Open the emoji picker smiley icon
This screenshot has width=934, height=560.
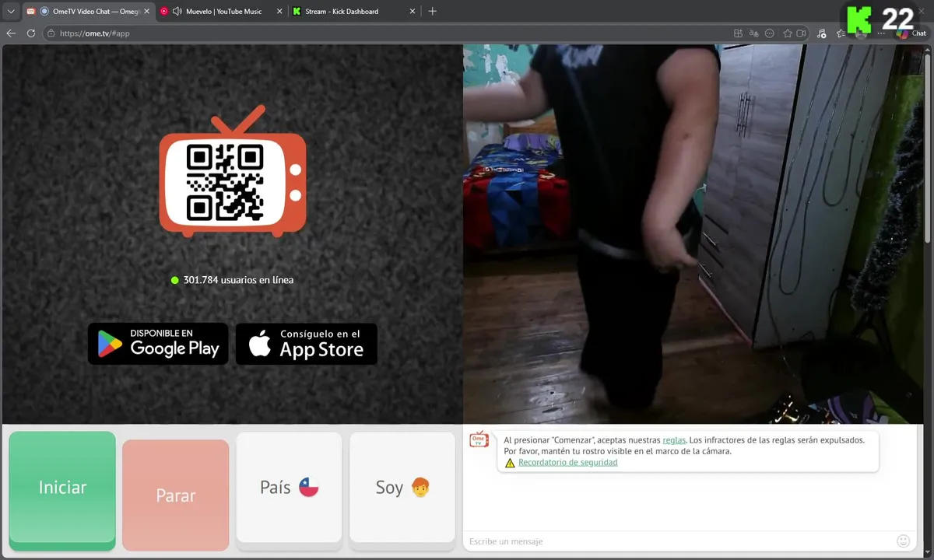pos(904,541)
